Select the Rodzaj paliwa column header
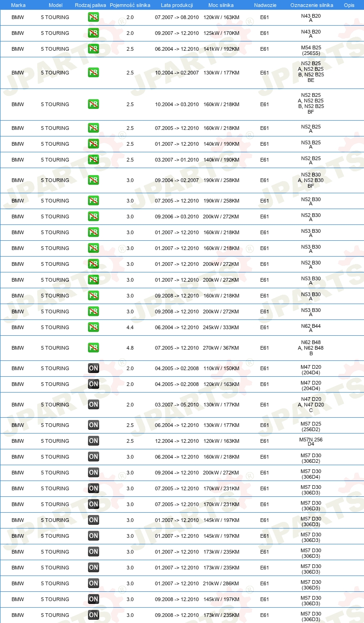The image size is (364, 623). (90, 5)
